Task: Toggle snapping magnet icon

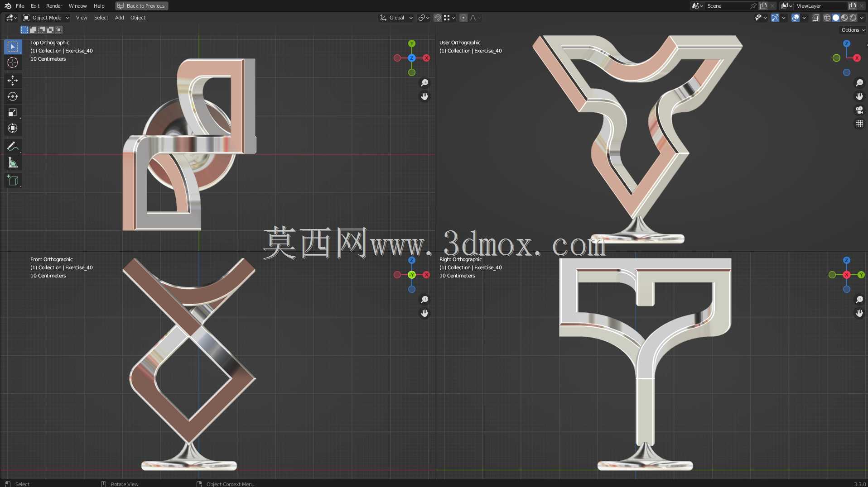Action: click(438, 18)
